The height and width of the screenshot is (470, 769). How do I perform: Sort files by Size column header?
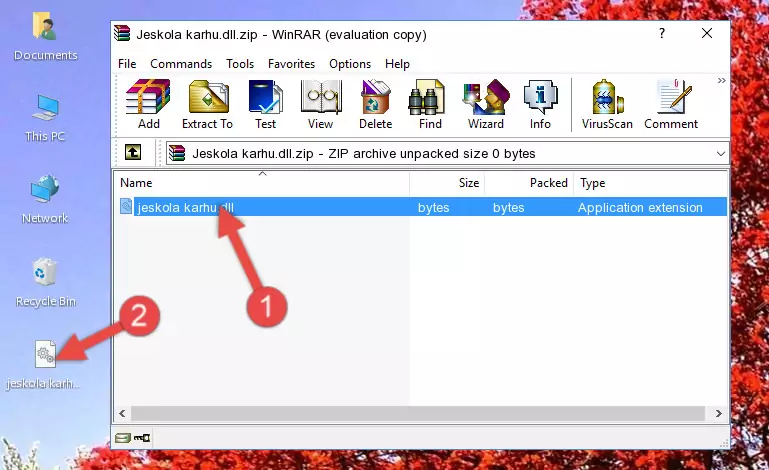point(447,183)
